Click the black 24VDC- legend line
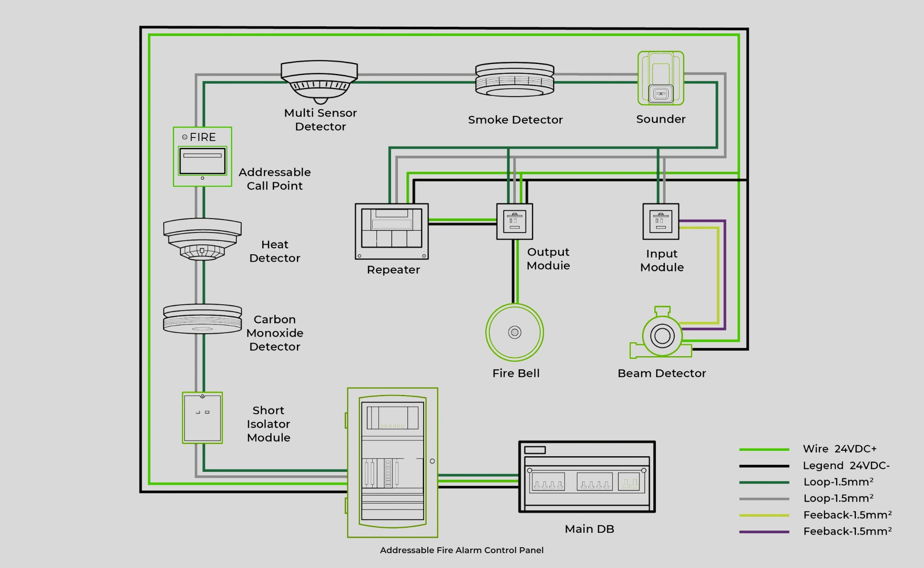Screen dimensions: 924x568 point(764,466)
